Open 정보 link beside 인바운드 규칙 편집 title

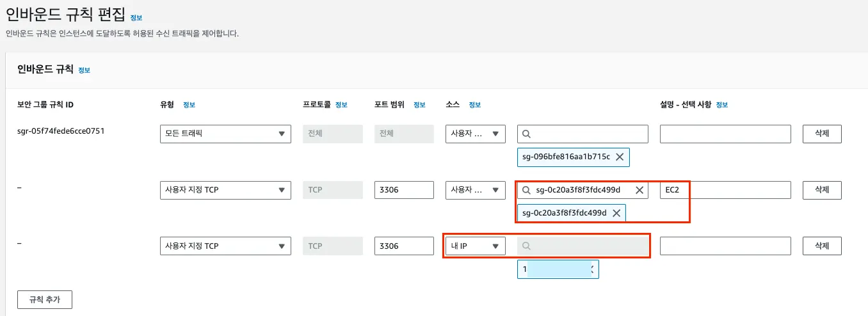coord(136,18)
